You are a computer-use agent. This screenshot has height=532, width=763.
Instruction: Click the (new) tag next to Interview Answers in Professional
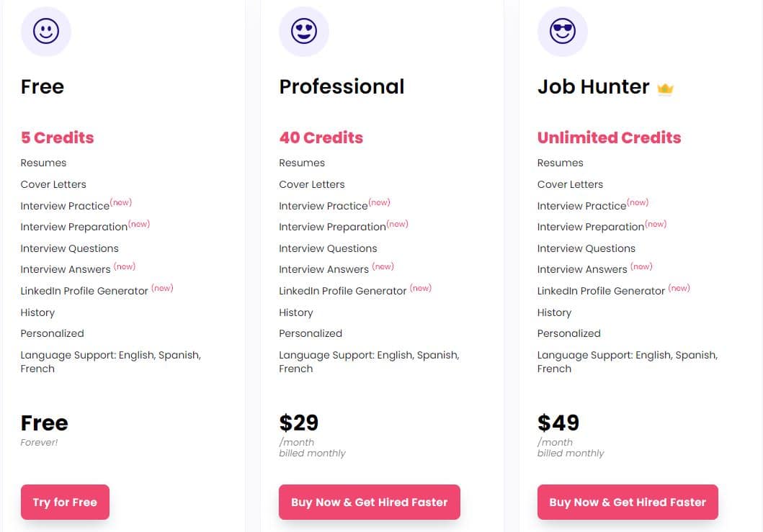[383, 266]
